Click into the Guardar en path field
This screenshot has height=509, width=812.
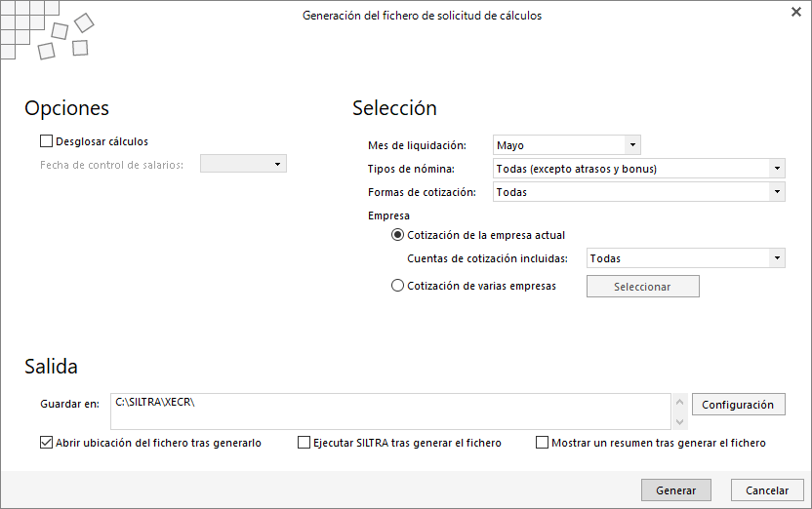point(390,411)
